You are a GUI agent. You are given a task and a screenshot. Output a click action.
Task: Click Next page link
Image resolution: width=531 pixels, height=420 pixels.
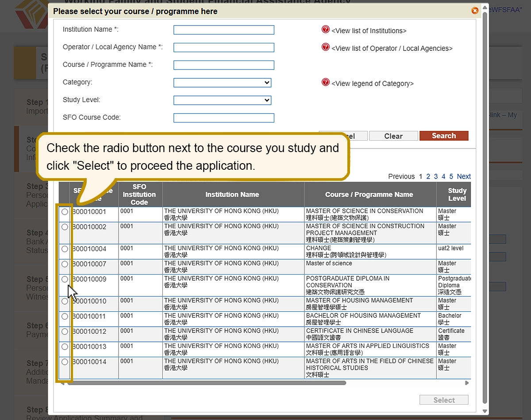463,176
